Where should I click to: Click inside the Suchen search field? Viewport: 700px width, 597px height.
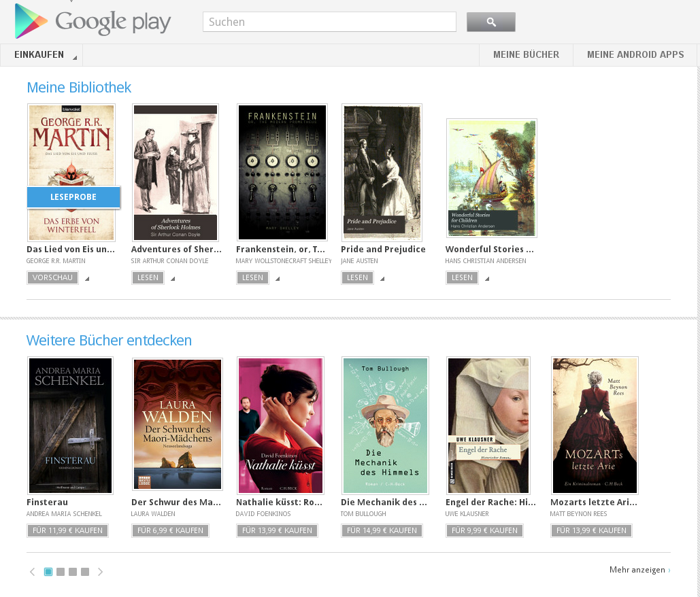pos(329,22)
